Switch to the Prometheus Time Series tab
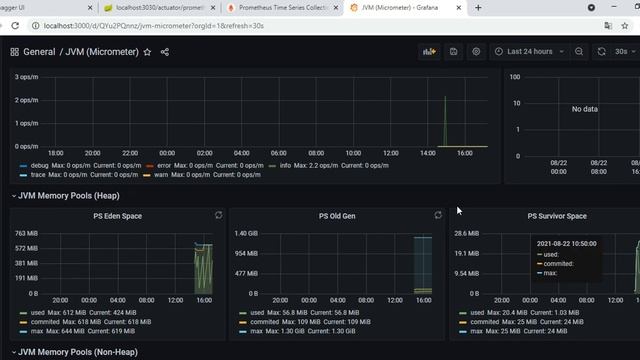This screenshot has height=360, width=640. pos(282,8)
